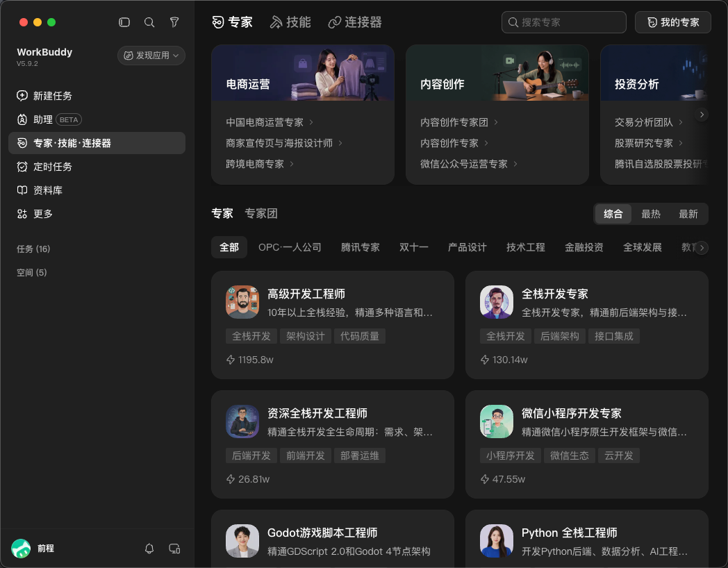Select the 全部 category filter
The height and width of the screenshot is (568, 728).
(x=229, y=247)
